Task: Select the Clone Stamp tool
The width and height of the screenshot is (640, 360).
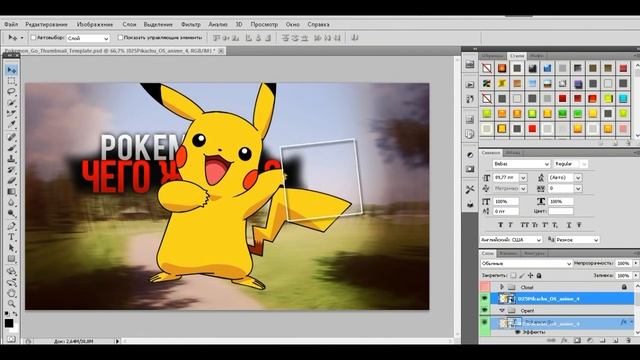Action: point(11,159)
